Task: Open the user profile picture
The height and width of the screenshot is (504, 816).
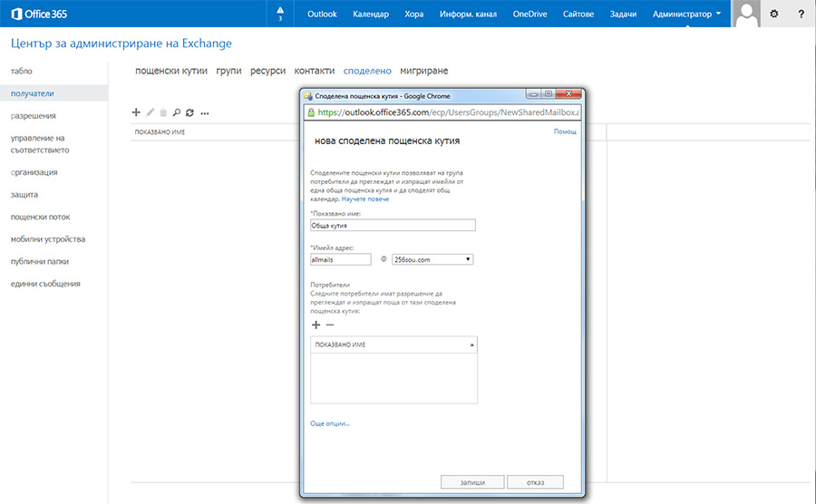Action: pyautogui.click(x=746, y=14)
